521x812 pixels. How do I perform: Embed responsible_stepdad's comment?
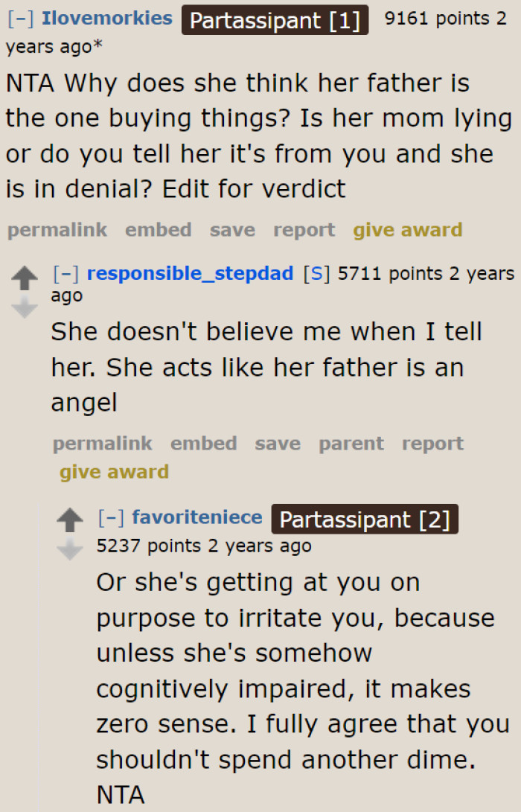pos(203,444)
